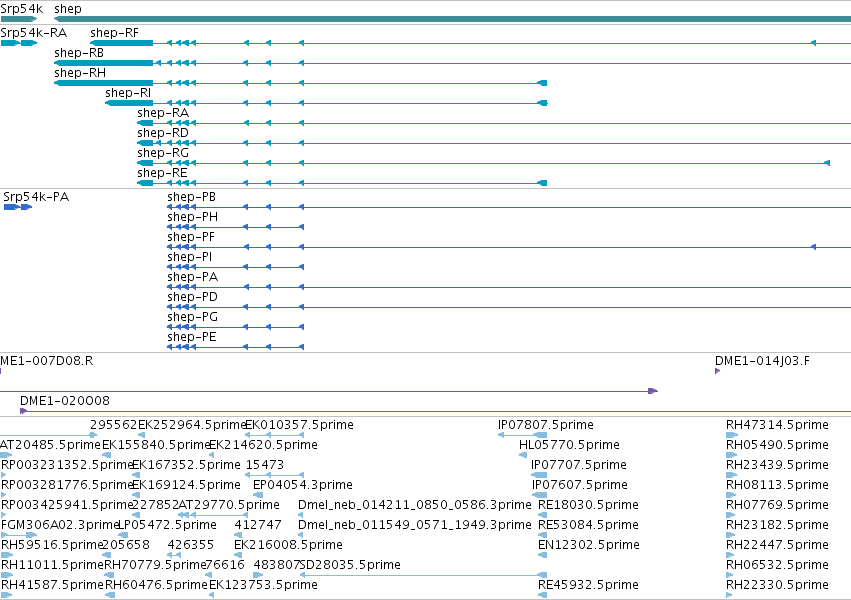Open the EK169124.5prime EST label
851x600 pixels.
pos(186,485)
